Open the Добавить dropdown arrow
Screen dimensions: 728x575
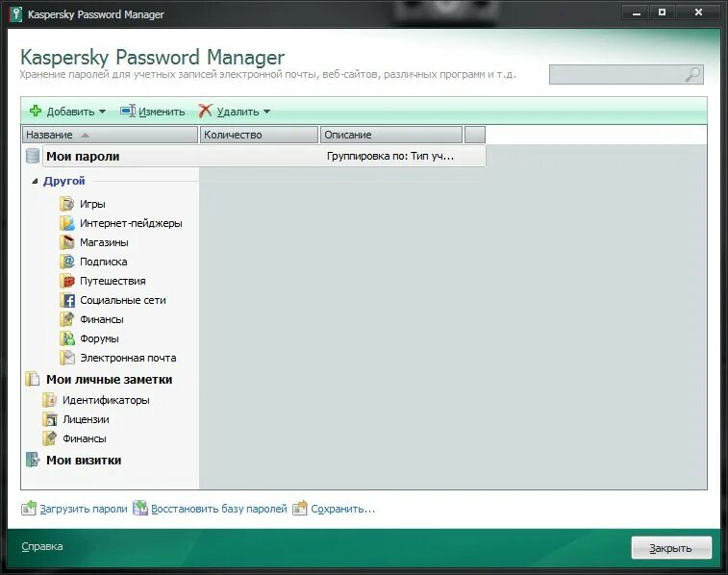click(x=102, y=112)
